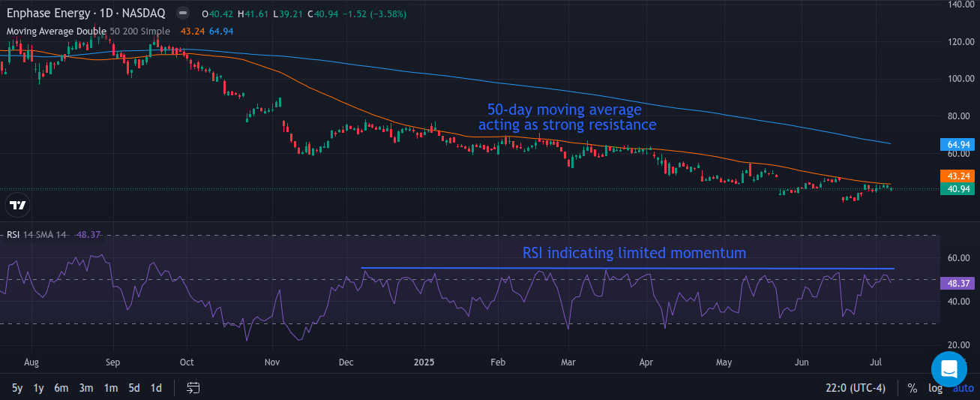Select the 6m time range

(61, 388)
